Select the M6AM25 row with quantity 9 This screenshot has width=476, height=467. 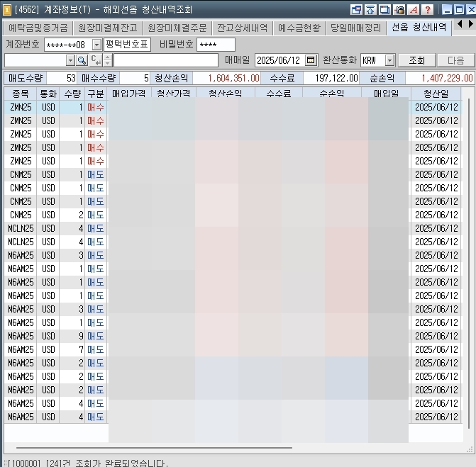tap(233, 336)
